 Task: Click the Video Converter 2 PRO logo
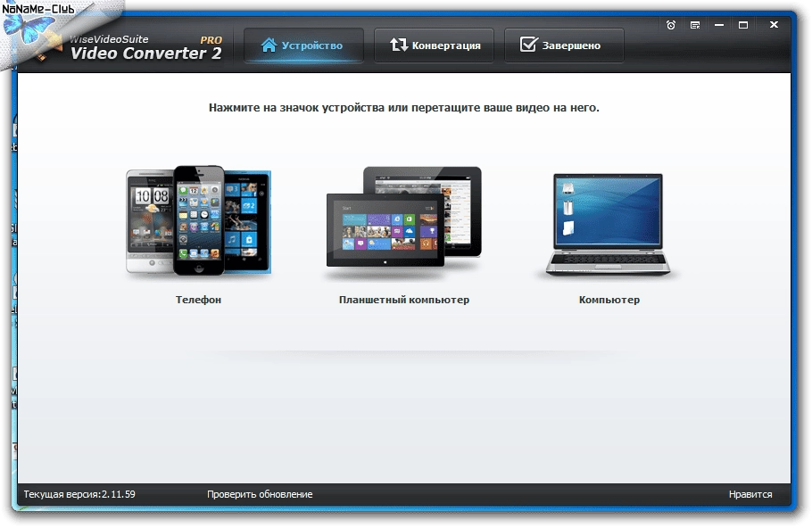[145, 47]
